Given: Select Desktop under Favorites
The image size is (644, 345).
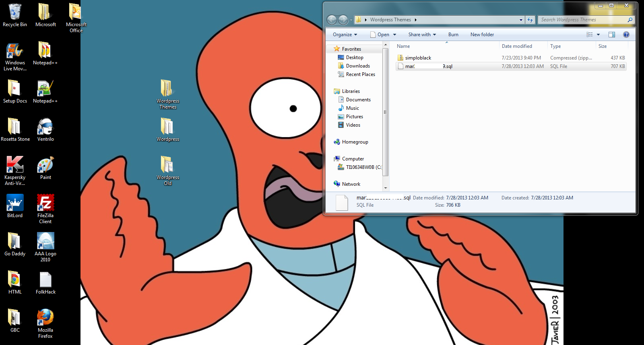Looking at the screenshot, I should (355, 57).
